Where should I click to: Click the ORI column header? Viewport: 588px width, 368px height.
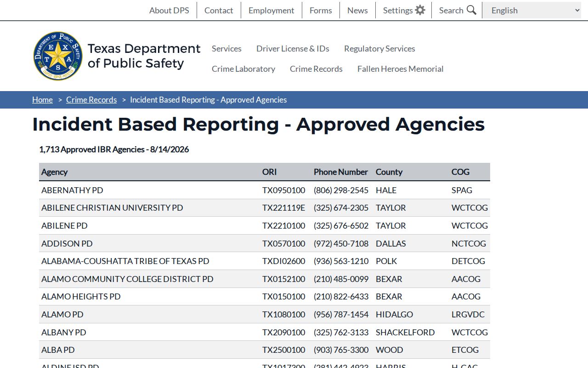(x=270, y=172)
